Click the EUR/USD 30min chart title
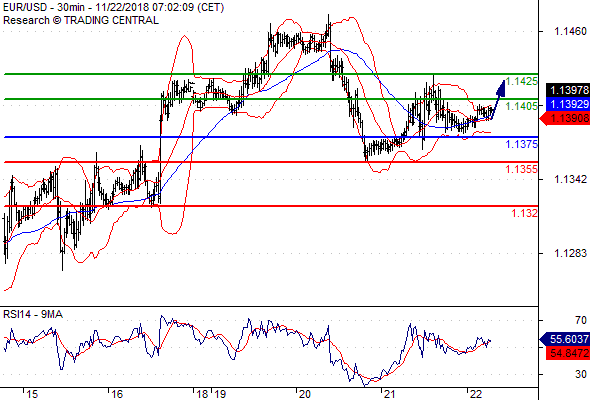Viewport: 590px width, 400px height. [114, 7]
